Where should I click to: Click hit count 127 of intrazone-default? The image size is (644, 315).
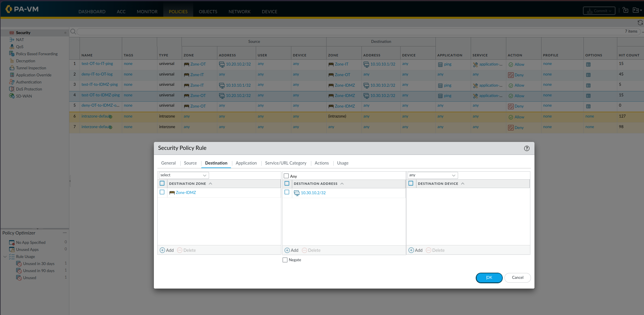pos(622,116)
